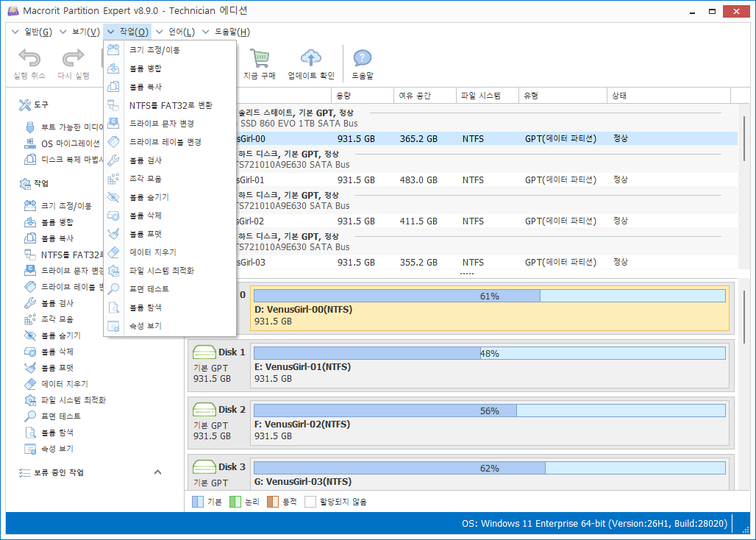Open the 언어(L) menu
This screenshot has height=540, width=756.
point(176,32)
